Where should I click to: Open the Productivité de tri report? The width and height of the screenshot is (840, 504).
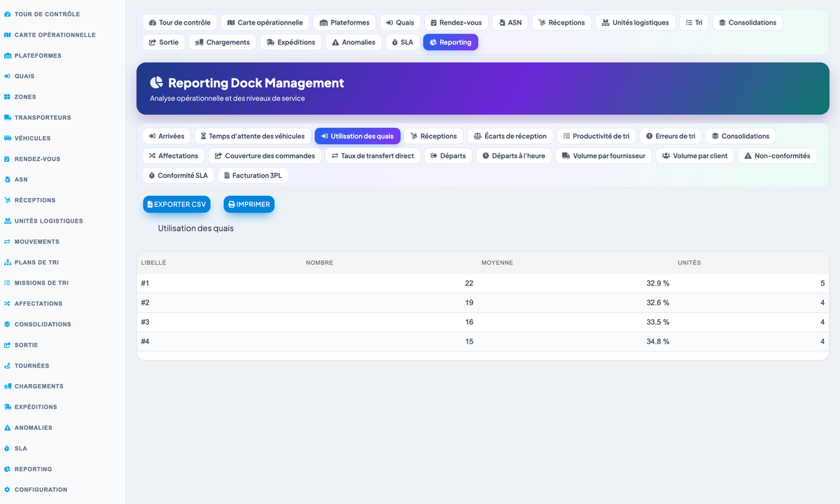tap(596, 136)
